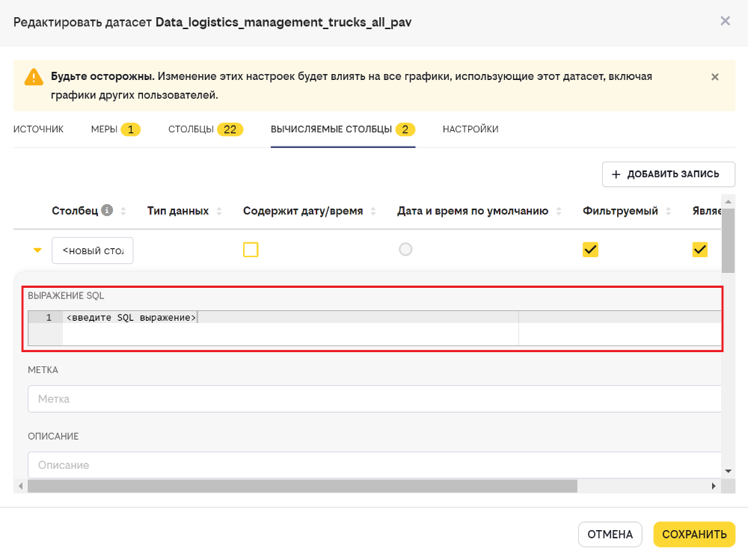Click the vertical scrollbar down arrow
The height and width of the screenshot is (560, 748).
coord(728,471)
